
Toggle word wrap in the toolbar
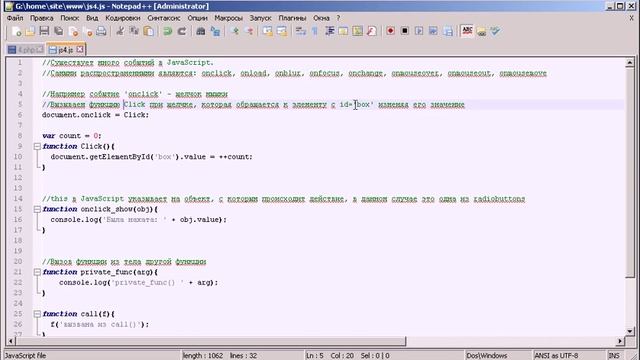coord(301,31)
